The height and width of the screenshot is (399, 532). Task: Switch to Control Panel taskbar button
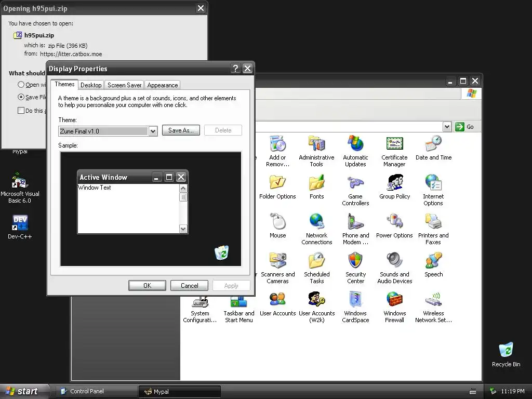pos(97,391)
